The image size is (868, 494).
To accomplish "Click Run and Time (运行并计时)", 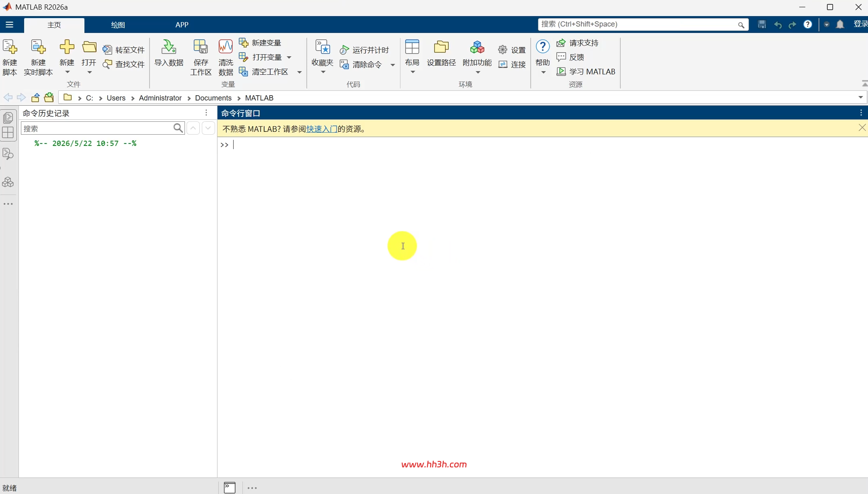I will click(364, 50).
